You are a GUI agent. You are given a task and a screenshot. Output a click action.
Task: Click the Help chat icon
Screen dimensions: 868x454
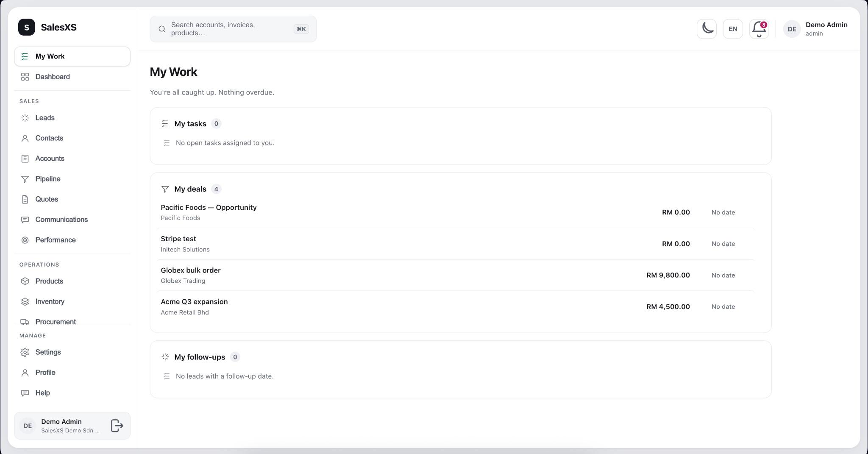pos(25,393)
